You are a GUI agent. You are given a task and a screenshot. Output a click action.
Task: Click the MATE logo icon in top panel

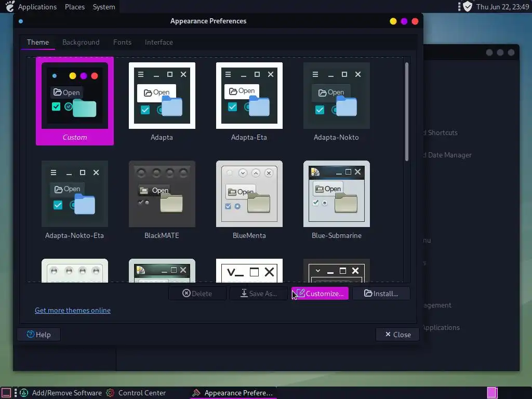pos(10,6)
